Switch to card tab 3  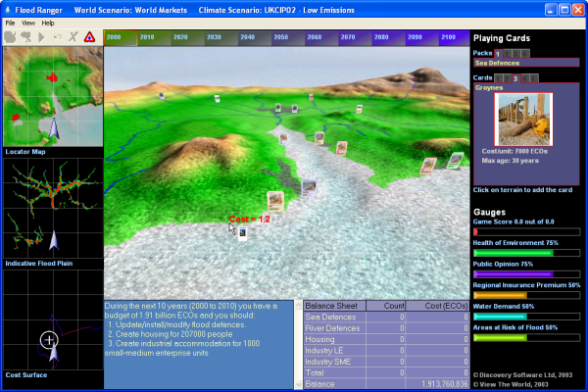(515, 78)
